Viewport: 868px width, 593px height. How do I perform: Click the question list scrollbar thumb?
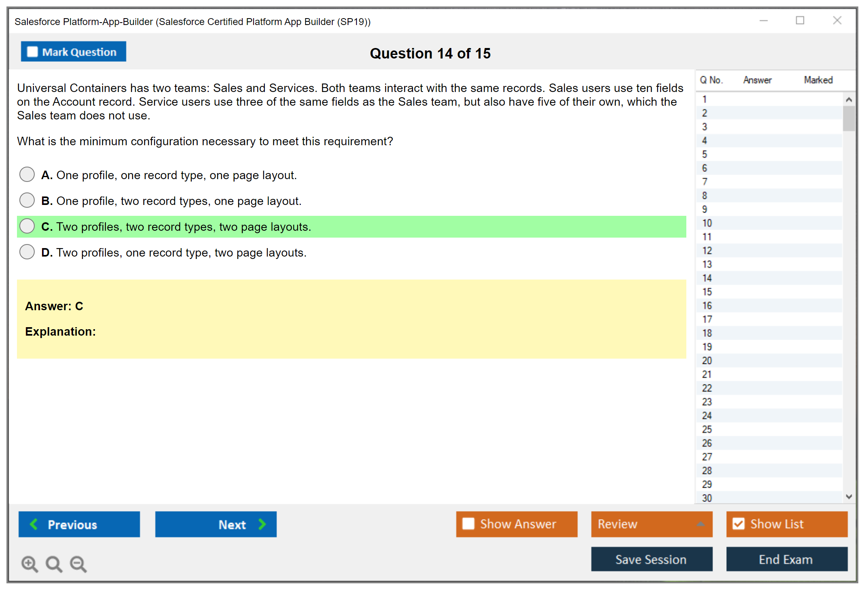click(x=849, y=118)
